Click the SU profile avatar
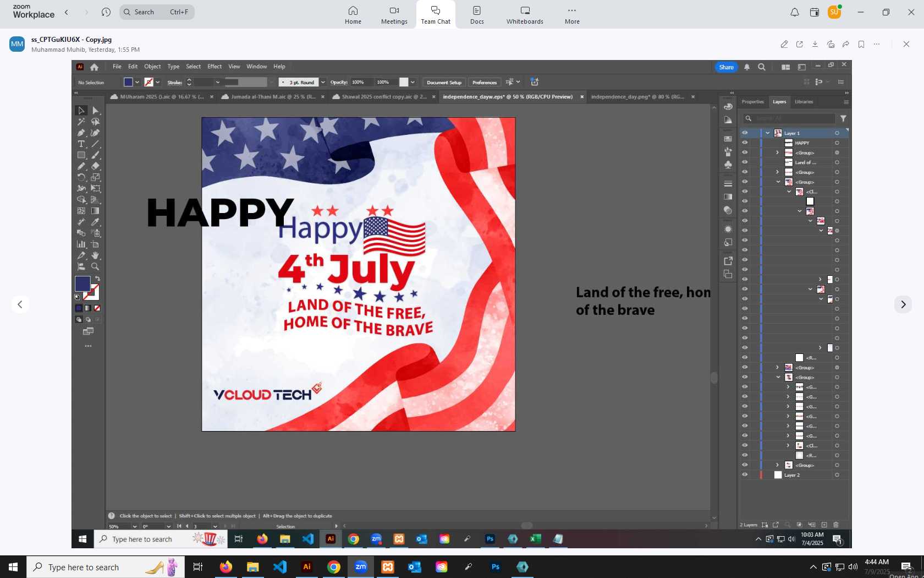 tap(834, 12)
